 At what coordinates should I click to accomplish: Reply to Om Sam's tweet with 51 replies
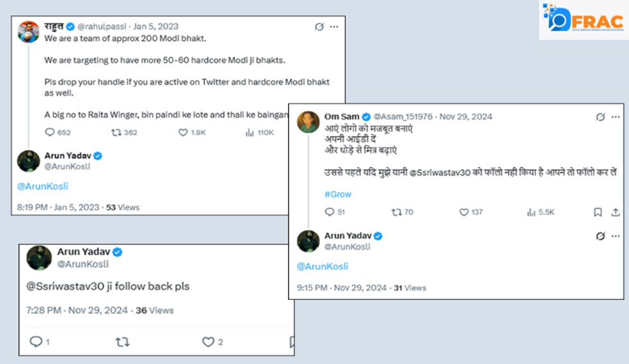(x=330, y=212)
